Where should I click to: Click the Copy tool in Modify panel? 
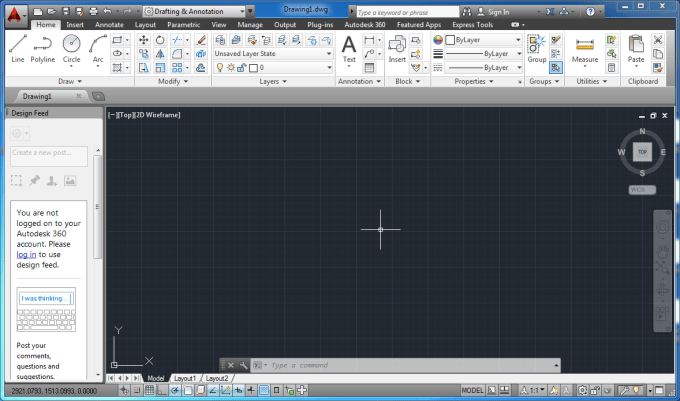tap(144, 54)
